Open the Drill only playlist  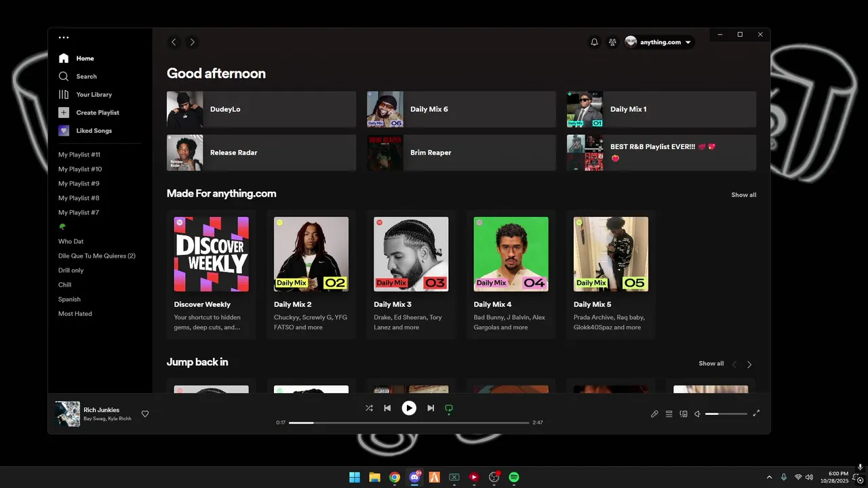[x=71, y=270]
